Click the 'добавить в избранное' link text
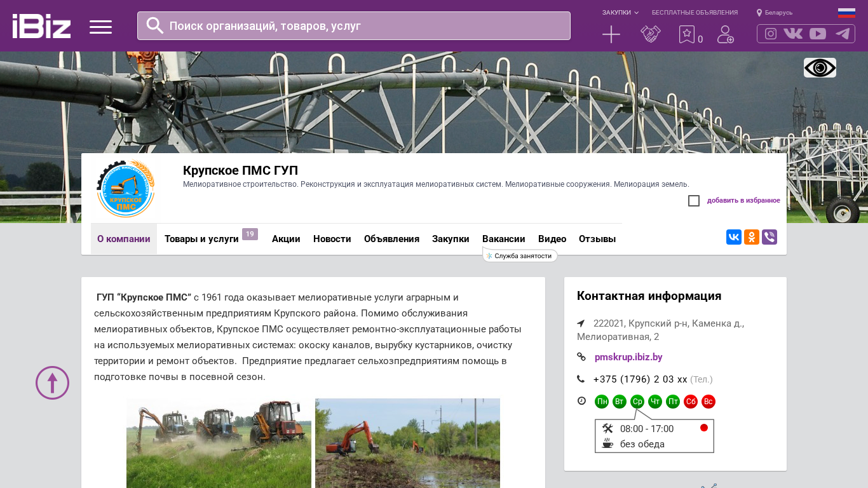The image size is (868, 488). 743,201
